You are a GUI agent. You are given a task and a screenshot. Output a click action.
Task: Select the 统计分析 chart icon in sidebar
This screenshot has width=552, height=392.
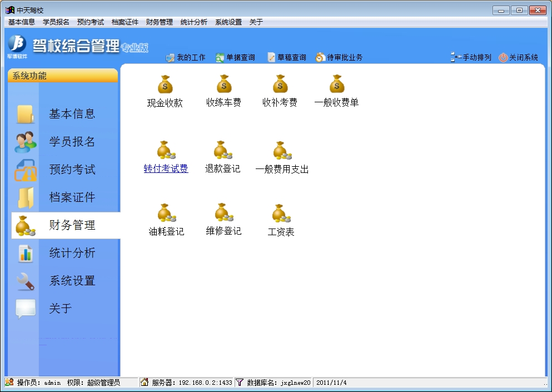pyautogui.click(x=26, y=253)
